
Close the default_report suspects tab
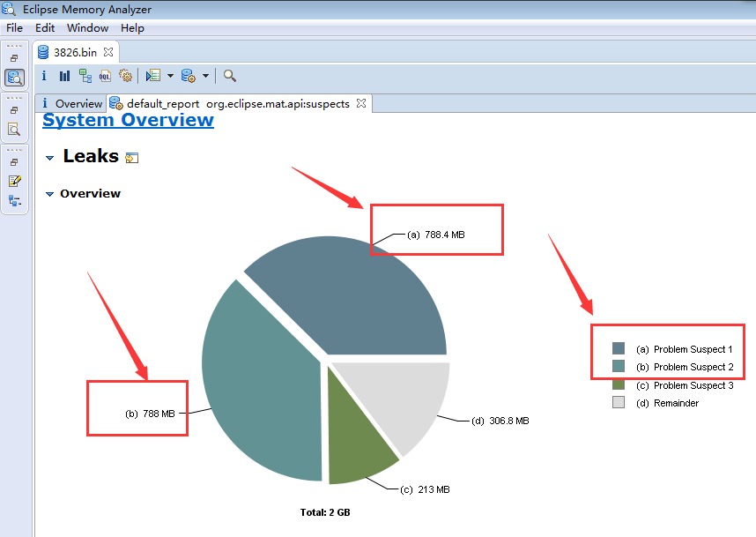(361, 103)
